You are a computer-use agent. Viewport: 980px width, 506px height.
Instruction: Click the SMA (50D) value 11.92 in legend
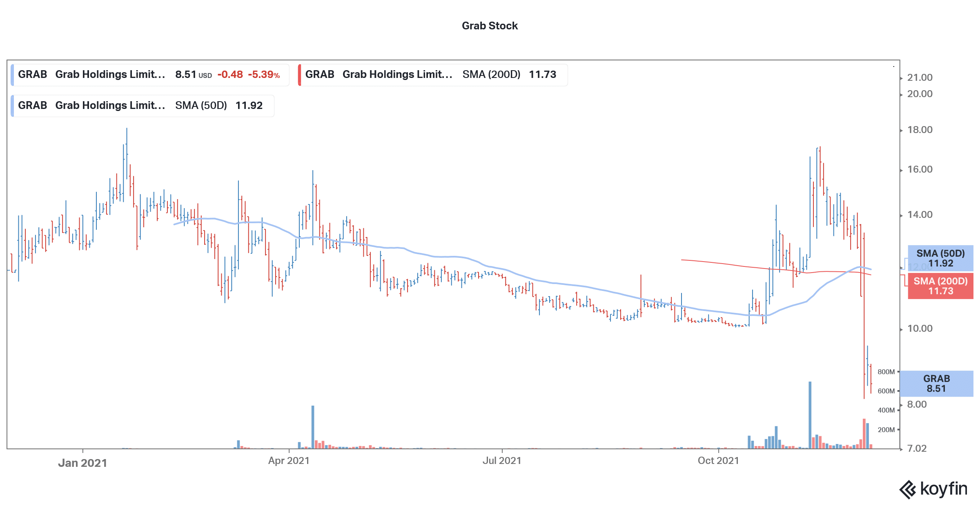pyautogui.click(x=249, y=106)
